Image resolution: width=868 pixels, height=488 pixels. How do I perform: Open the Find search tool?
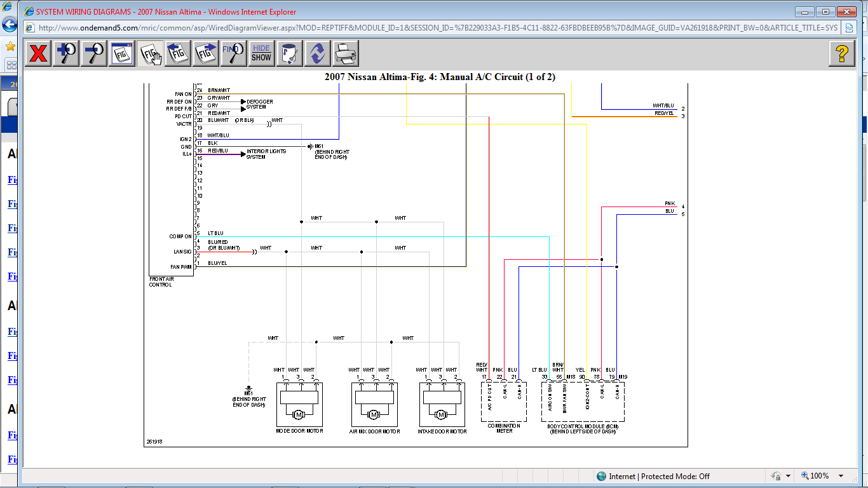[x=234, y=53]
